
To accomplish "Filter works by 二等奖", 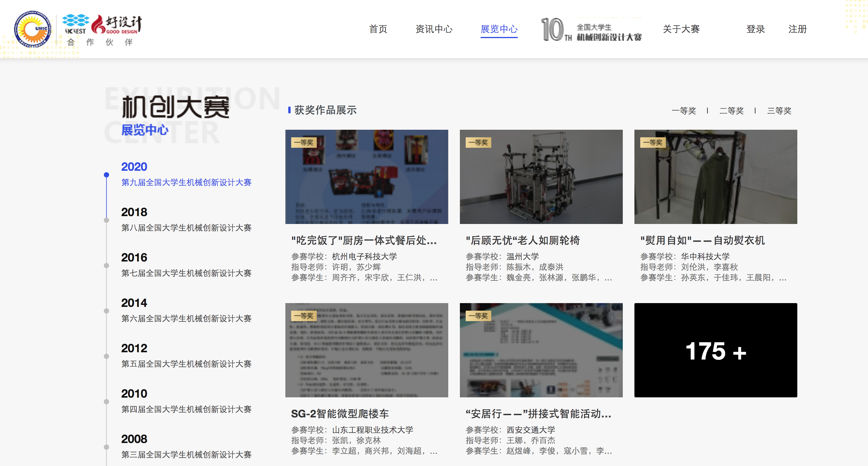I will (732, 111).
